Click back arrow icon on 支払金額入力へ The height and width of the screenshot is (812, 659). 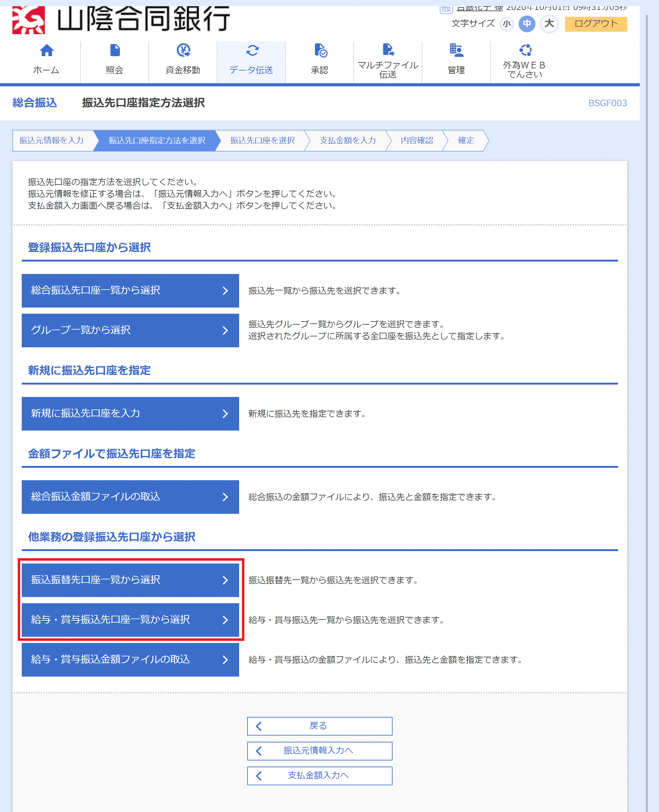(x=259, y=776)
